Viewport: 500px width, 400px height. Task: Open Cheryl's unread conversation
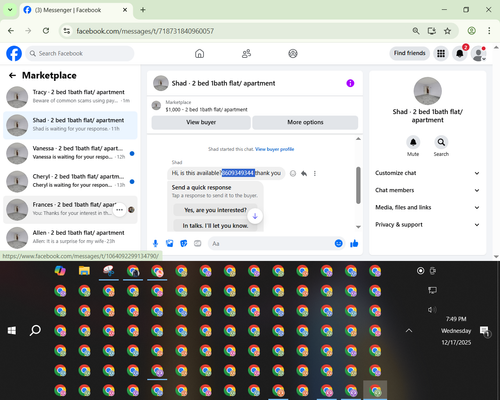click(70, 182)
